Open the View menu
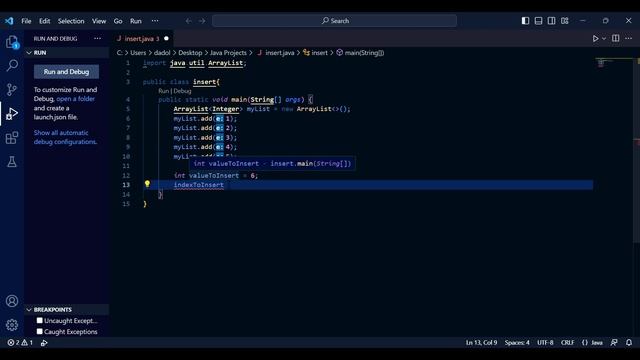This screenshot has width=640, height=360. point(99,21)
